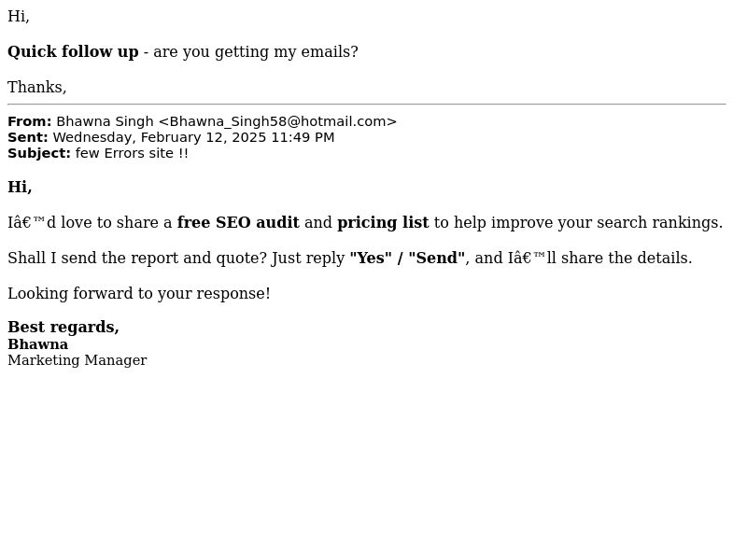The width and height of the screenshot is (747, 560).
Task: Click the 'Sent:' header label
Action: pos(28,137)
